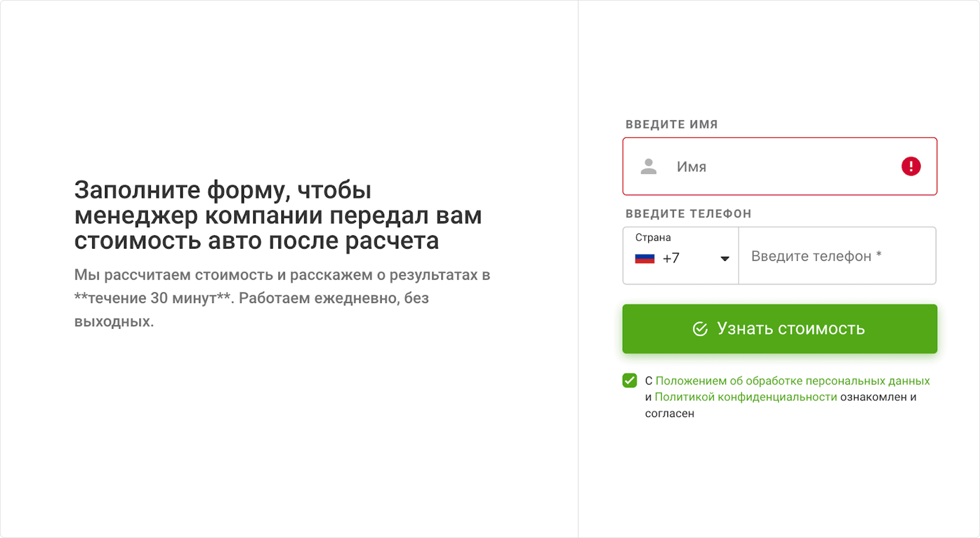Click the person icon in name field
980x538 pixels.
648,167
